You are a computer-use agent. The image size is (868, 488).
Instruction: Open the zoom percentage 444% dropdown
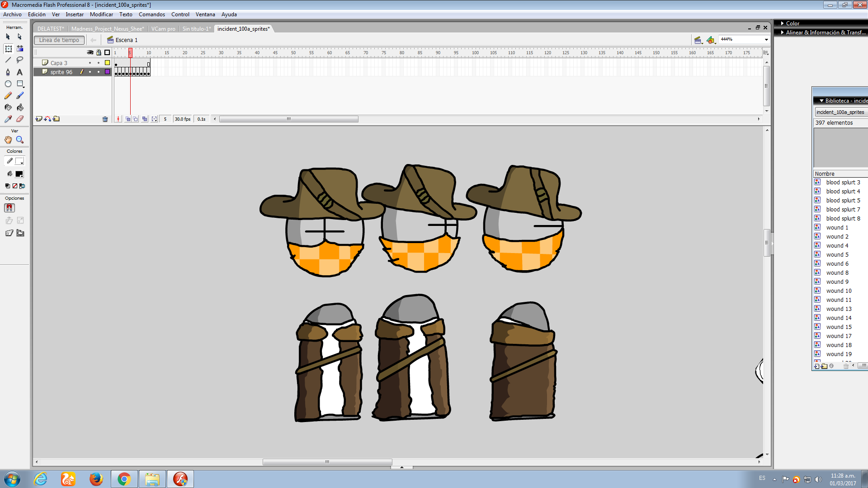click(766, 40)
